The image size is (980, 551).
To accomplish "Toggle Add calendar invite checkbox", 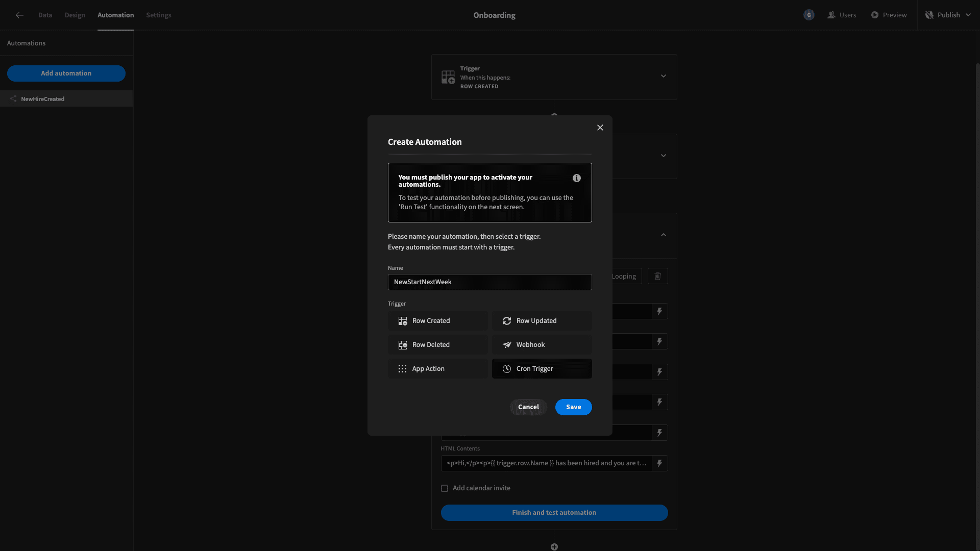I will click(x=445, y=488).
